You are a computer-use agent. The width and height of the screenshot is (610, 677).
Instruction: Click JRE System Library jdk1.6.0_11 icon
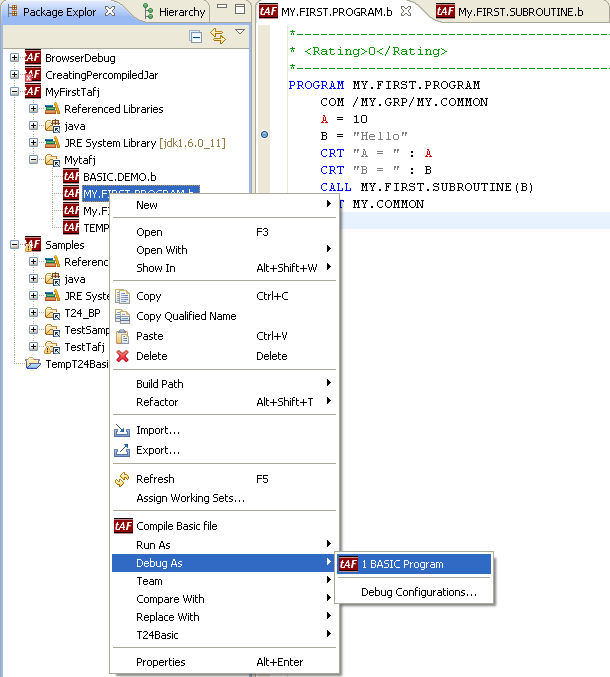pyautogui.click(x=53, y=143)
